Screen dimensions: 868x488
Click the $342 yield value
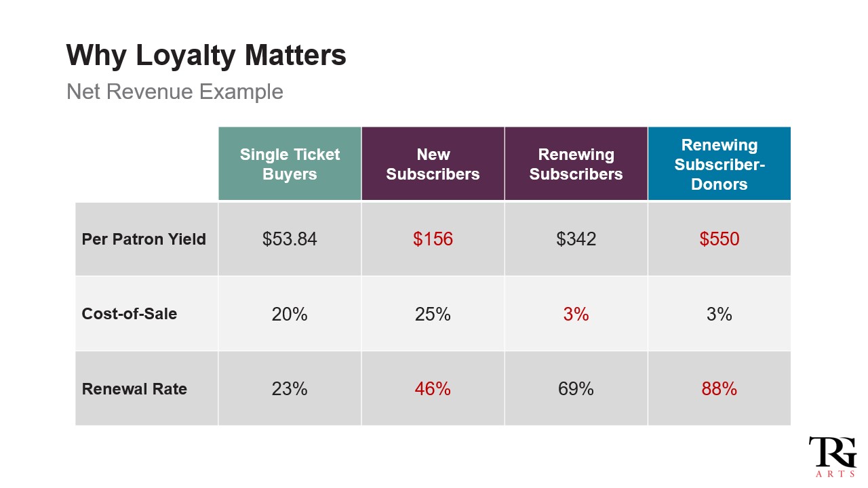coord(576,239)
